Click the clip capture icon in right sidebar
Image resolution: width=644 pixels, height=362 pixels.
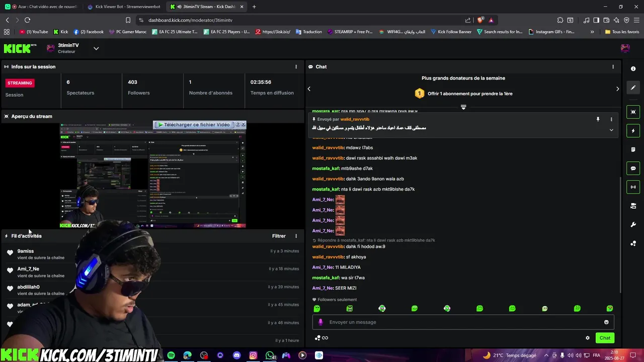click(633, 112)
